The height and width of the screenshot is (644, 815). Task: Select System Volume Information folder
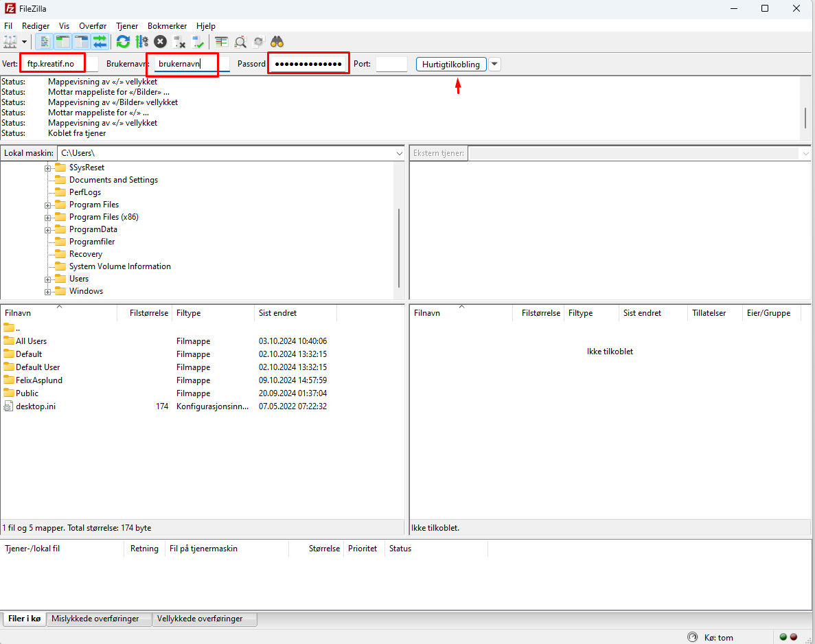tap(119, 266)
